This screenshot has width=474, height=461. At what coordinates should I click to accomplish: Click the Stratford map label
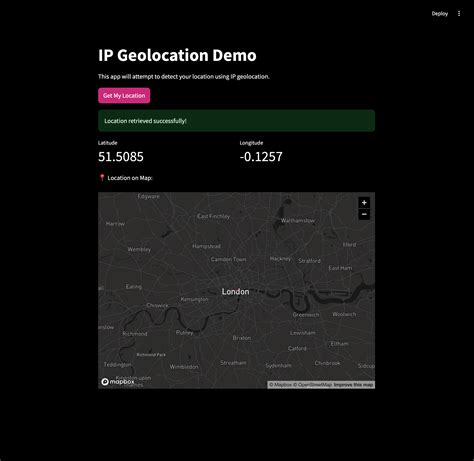point(309,261)
